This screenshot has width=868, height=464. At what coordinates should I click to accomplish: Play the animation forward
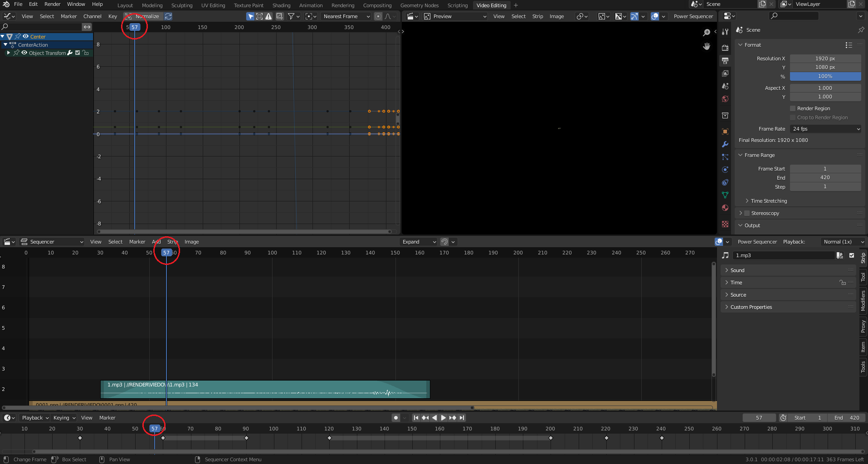tap(444, 418)
